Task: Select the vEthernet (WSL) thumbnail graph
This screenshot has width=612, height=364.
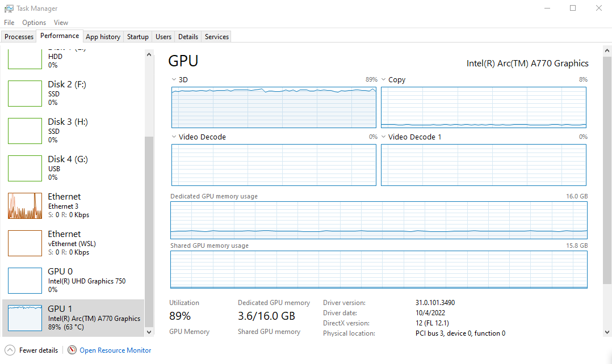Action: point(25,243)
